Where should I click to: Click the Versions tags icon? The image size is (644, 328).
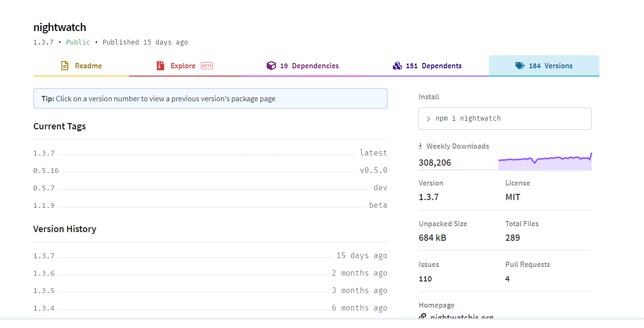point(520,66)
